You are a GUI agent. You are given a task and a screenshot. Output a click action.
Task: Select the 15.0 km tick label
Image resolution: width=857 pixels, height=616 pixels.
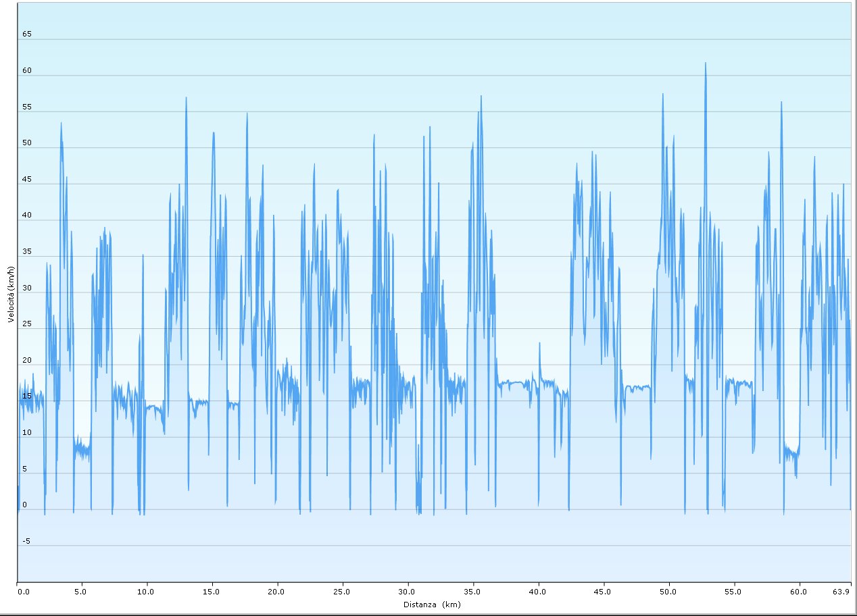pos(212,592)
